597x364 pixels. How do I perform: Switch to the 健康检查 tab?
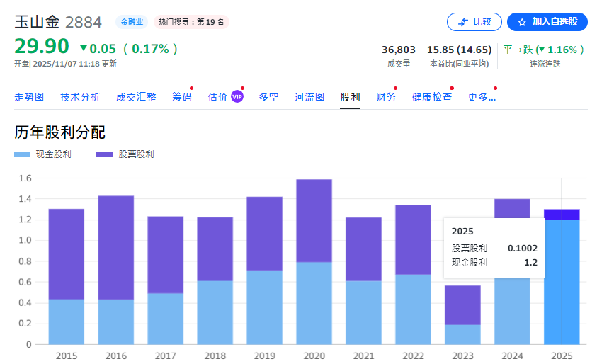pos(432,97)
